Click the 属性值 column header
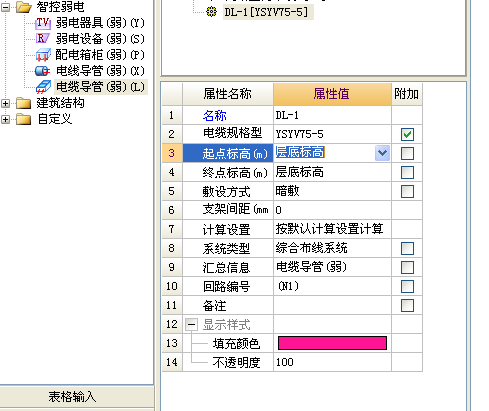Screen dimensions: 489x411 point(332,94)
